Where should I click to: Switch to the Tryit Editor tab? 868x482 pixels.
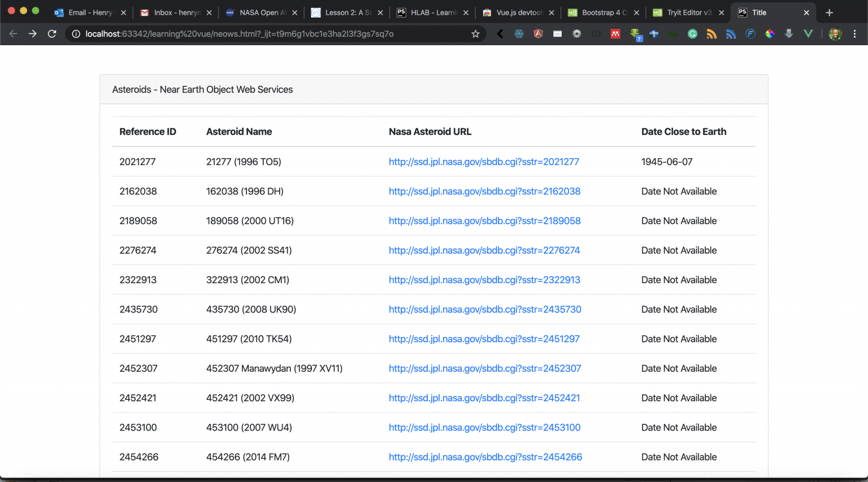pos(688,12)
